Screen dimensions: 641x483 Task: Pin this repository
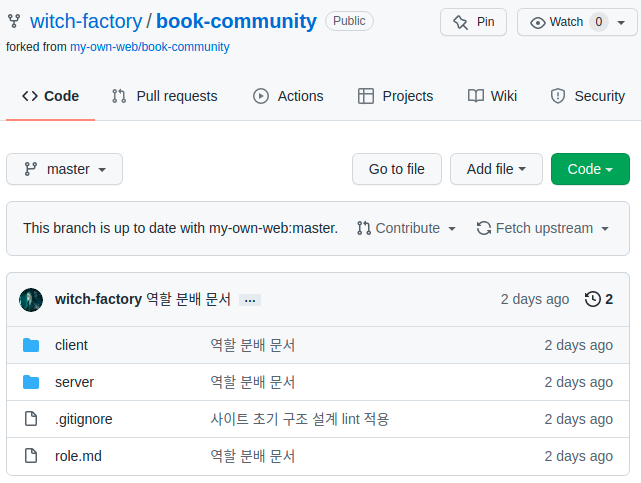click(473, 22)
